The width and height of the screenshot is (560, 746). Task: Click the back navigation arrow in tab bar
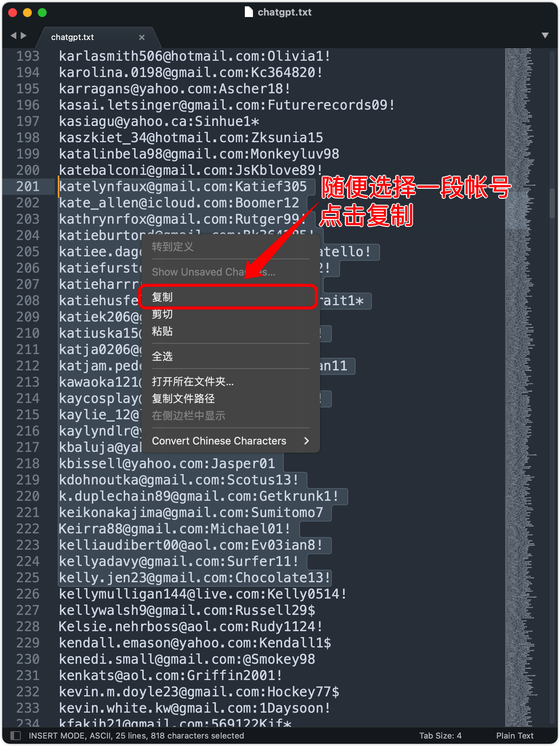tap(14, 36)
